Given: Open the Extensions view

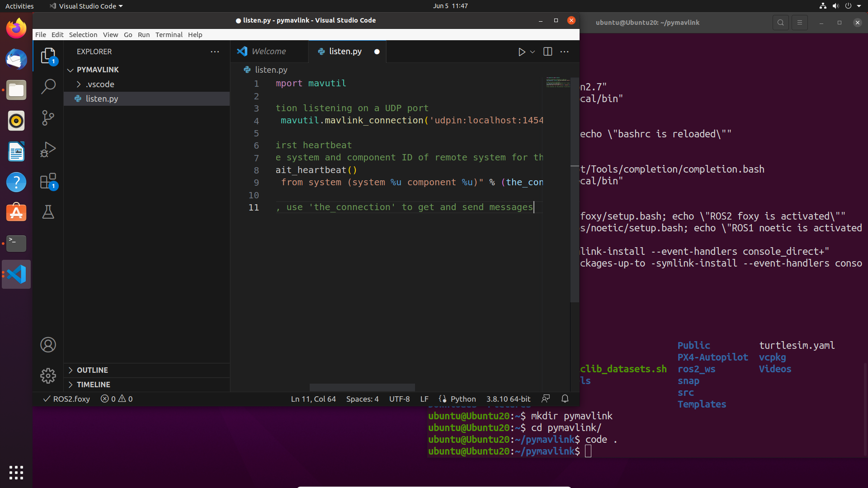Looking at the screenshot, I should pyautogui.click(x=48, y=181).
